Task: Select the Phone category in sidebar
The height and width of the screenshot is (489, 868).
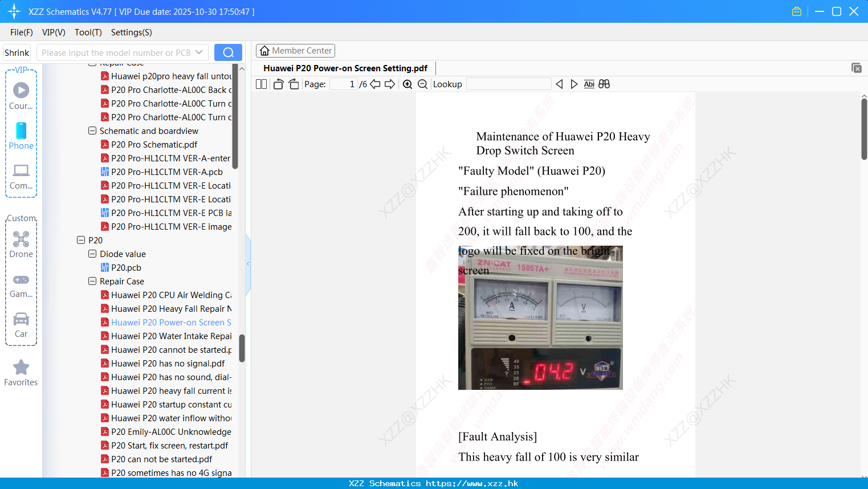Action: (x=21, y=136)
